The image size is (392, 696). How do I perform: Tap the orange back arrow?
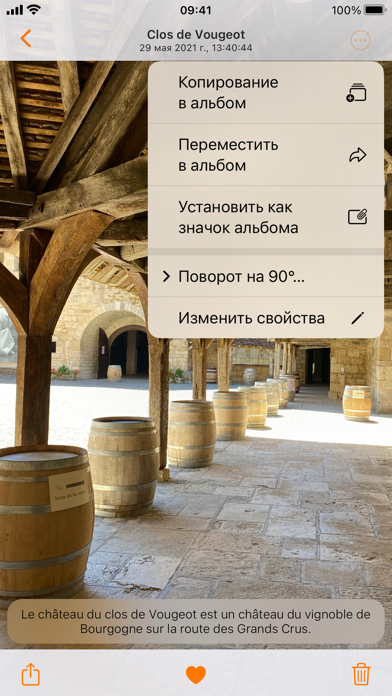[x=26, y=39]
